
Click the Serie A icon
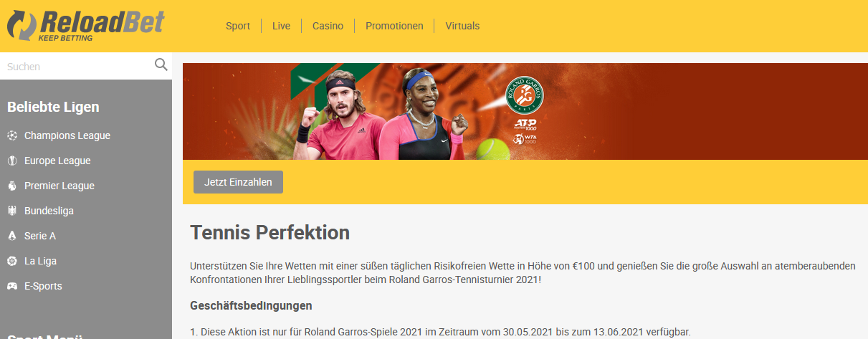coord(11,236)
